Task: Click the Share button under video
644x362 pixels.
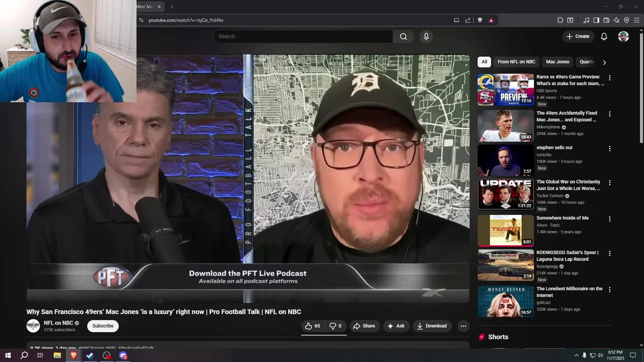Action: (364, 326)
